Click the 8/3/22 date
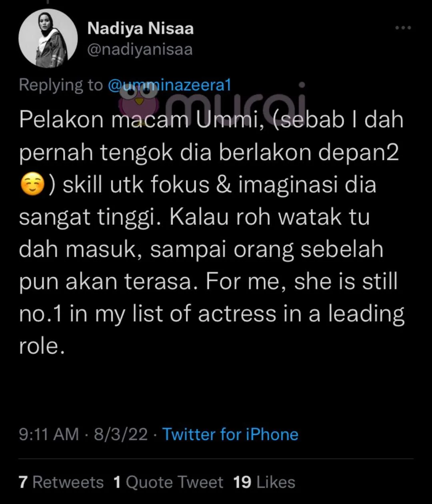 pyautogui.click(x=121, y=434)
